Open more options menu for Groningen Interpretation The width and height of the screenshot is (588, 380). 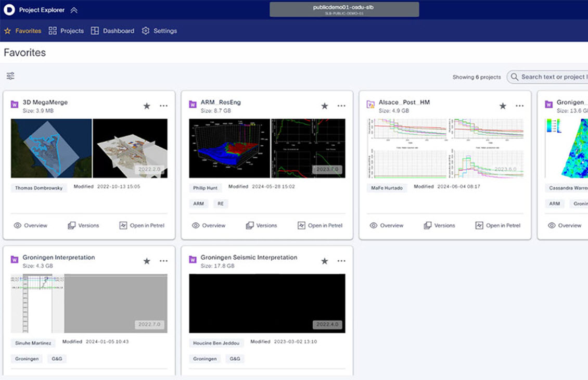163,261
